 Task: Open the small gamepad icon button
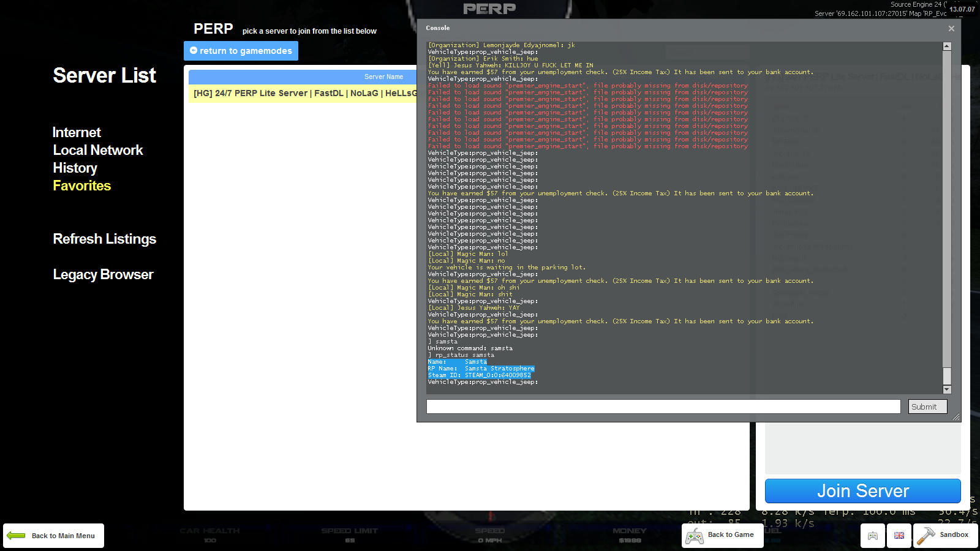point(873,536)
